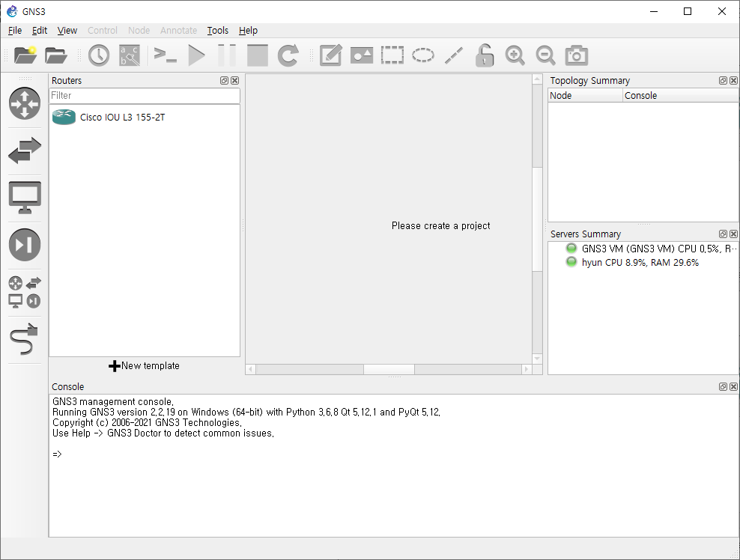The height and width of the screenshot is (560, 740).
Task: Click the 'Running GNS3 version 2.2.19' console line
Action: click(246, 413)
